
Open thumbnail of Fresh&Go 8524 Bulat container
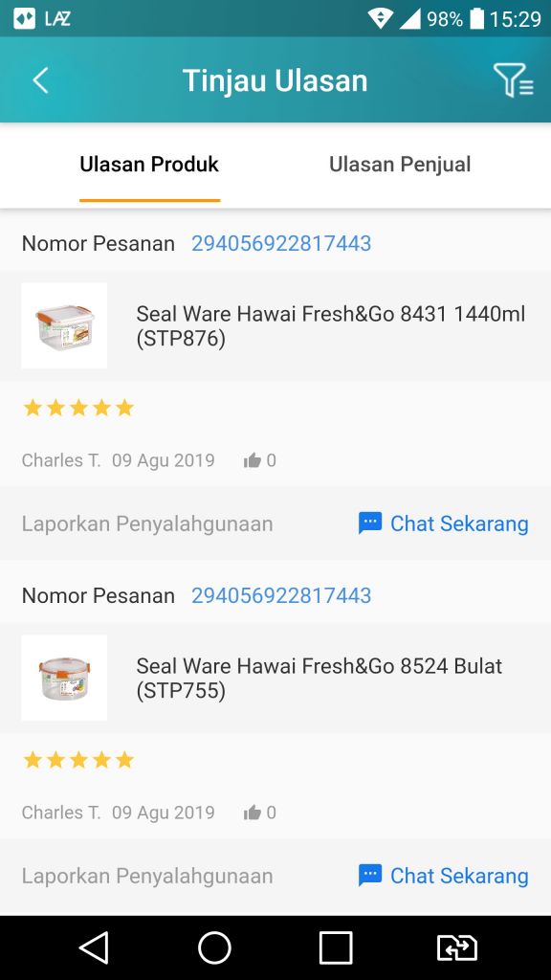(64, 678)
